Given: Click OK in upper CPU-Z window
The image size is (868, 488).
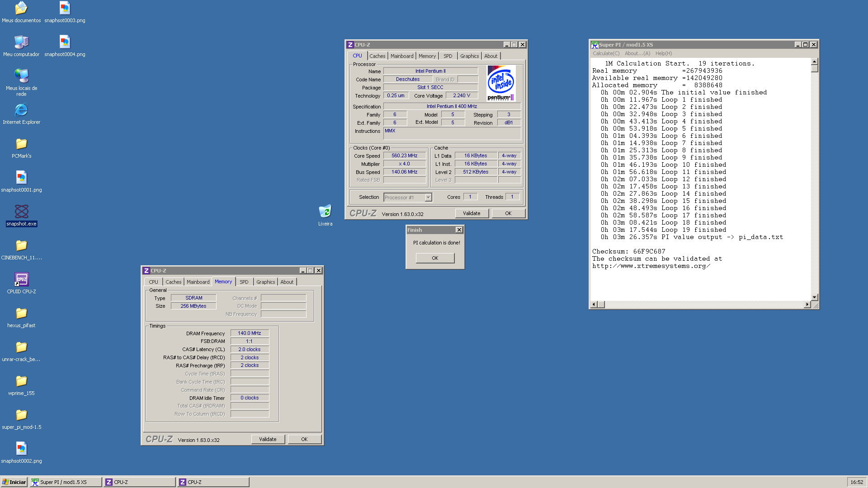Looking at the screenshot, I should point(508,213).
